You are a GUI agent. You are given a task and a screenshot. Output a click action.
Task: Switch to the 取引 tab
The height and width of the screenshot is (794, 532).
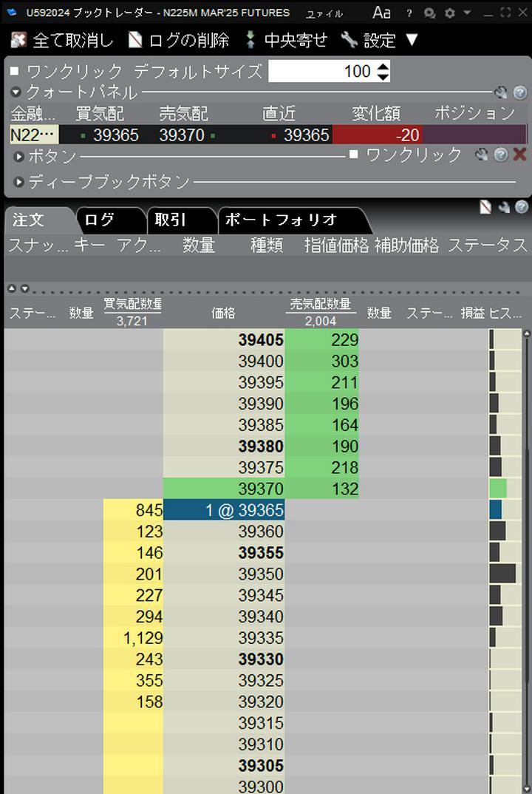170,220
